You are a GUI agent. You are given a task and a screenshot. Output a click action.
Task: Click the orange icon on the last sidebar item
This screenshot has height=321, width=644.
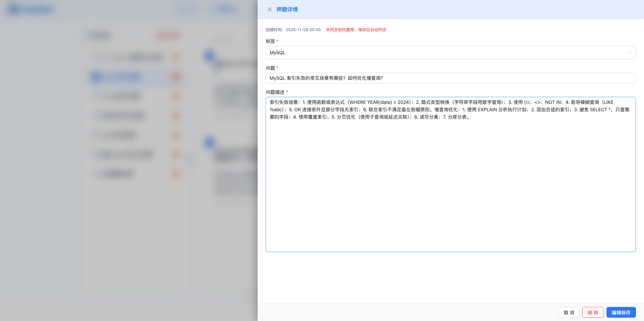click(x=176, y=174)
